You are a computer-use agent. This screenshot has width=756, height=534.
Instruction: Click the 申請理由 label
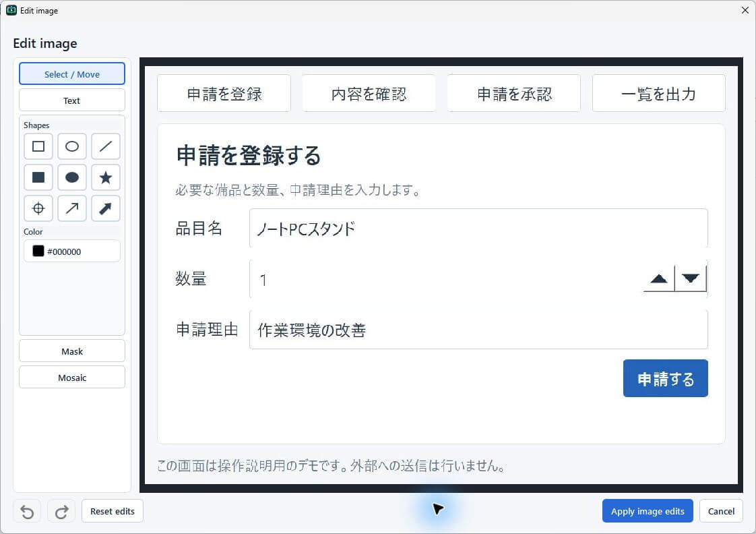[x=207, y=330]
